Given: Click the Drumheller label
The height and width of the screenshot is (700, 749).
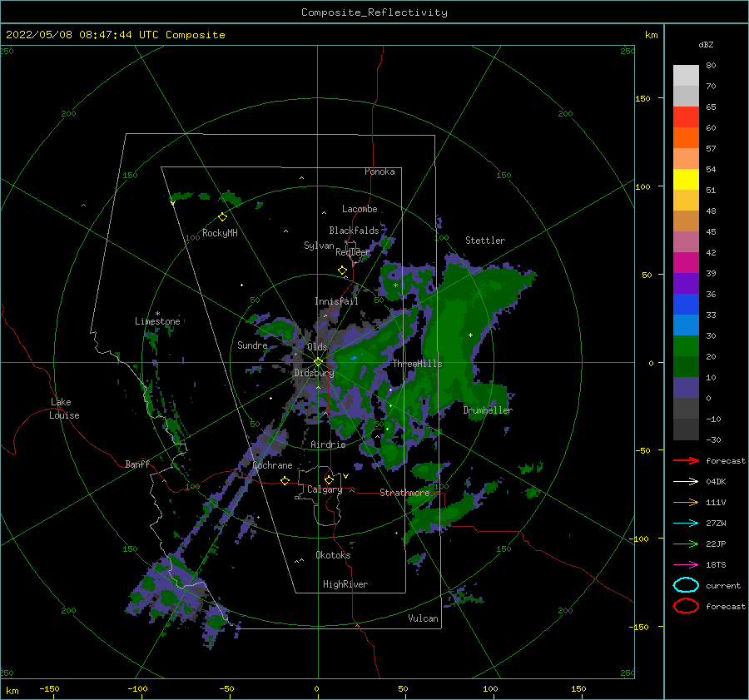Looking at the screenshot, I should click(x=488, y=410).
